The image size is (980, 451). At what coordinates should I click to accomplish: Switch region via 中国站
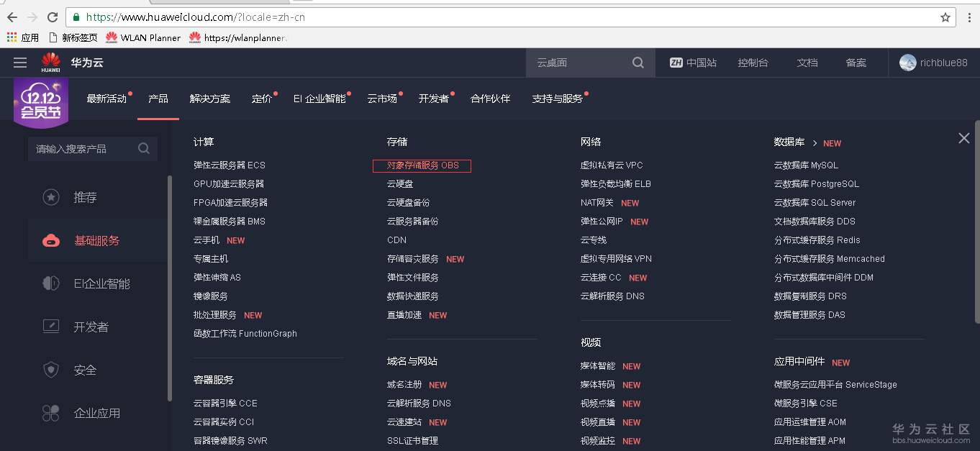(693, 63)
